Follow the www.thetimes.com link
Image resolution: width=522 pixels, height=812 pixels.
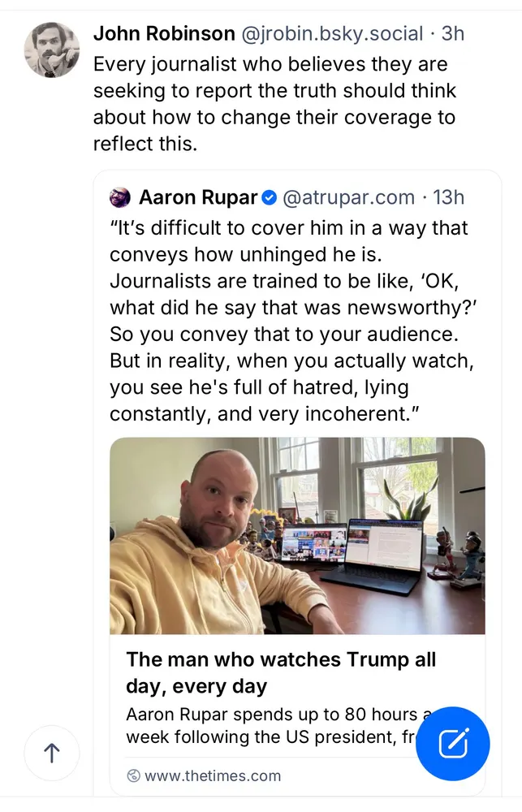pyautogui.click(x=213, y=775)
